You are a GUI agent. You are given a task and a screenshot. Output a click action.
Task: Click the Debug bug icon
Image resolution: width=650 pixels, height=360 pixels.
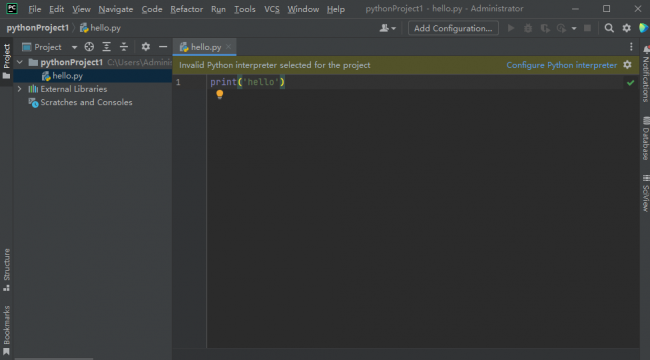tap(528, 28)
